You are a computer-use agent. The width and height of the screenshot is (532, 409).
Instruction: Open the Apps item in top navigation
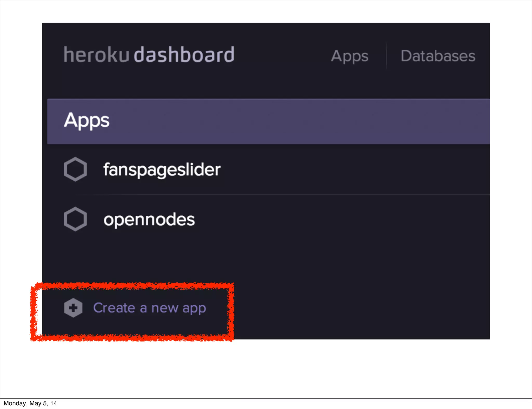click(x=349, y=56)
